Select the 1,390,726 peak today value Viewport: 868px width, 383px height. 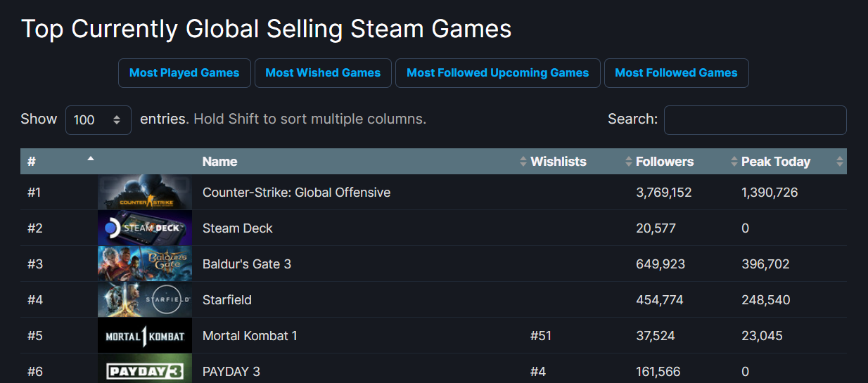pos(770,193)
